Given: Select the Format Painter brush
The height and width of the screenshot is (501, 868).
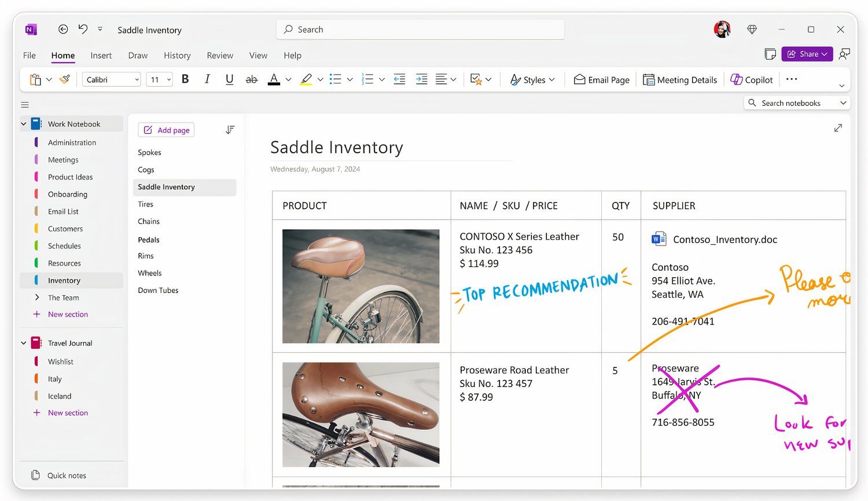Looking at the screenshot, I should (65, 79).
